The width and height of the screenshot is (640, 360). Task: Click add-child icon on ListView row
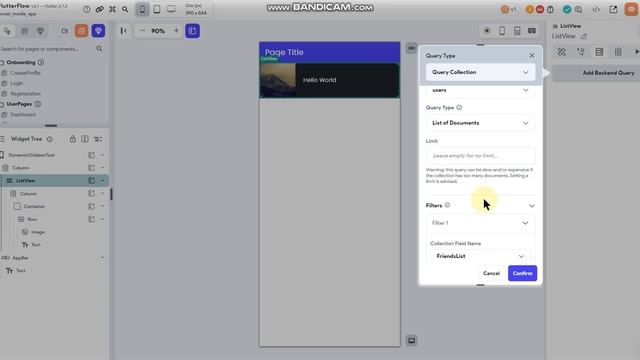coord(91,180)
